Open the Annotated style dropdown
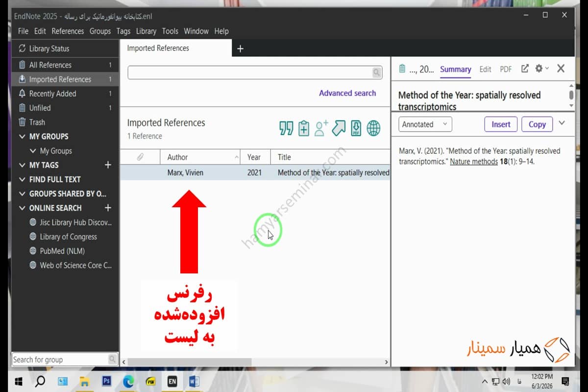The height and width of the screenshot is (392, 588). tap(425, 124)
